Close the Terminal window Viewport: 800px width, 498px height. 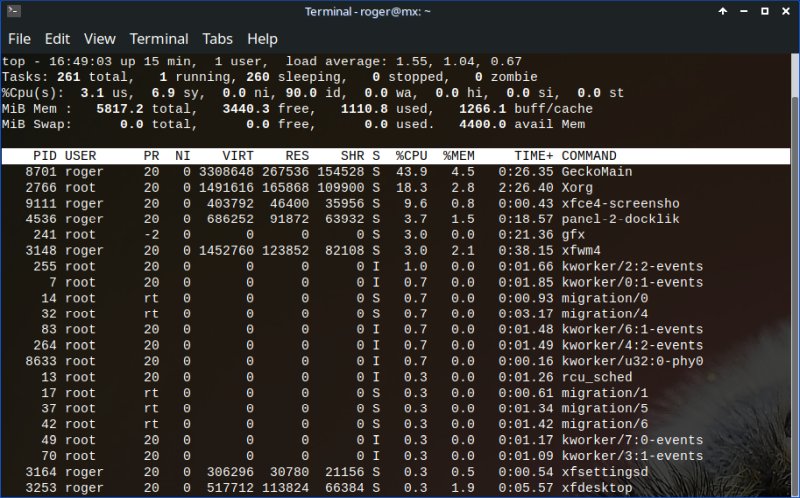786,11
